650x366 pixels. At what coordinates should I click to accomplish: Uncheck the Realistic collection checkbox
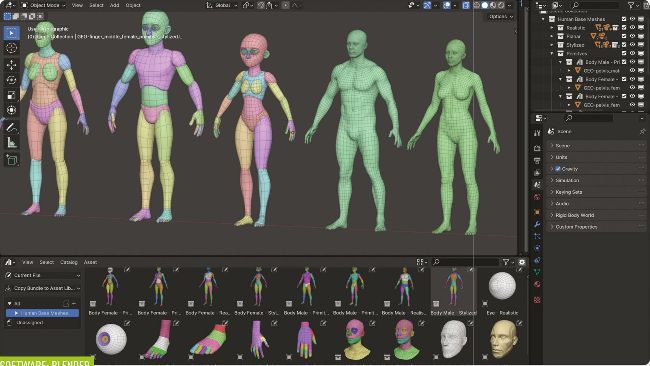coord(624,28)
